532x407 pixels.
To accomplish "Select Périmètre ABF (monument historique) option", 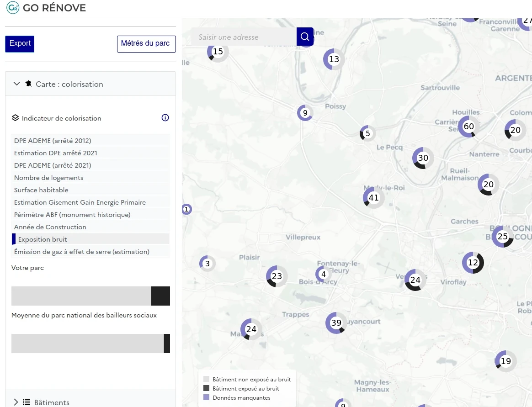I will [x=72, y=215].
